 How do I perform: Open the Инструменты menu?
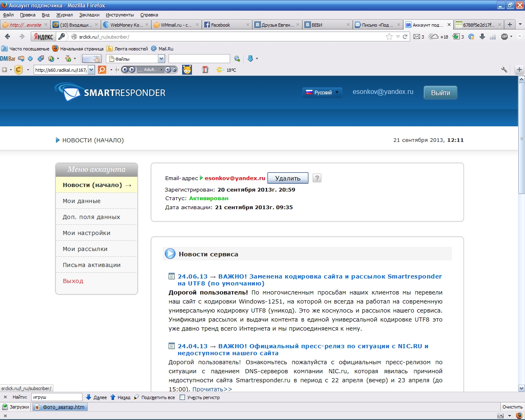click(x=120, y=15)
